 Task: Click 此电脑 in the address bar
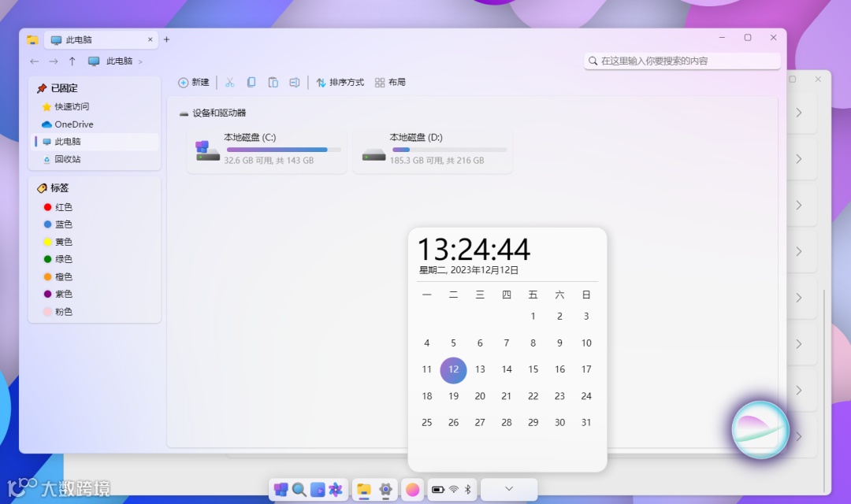pos(120,61)
